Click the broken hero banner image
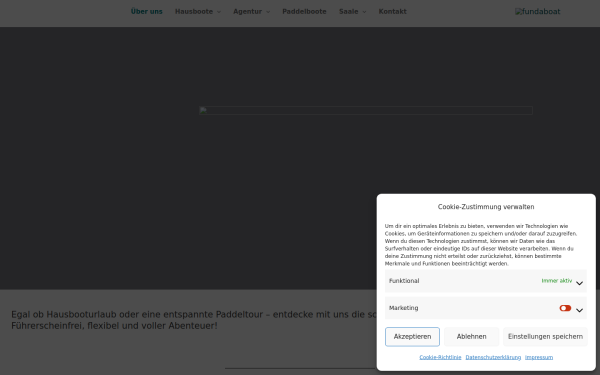 tap(366, 111)
